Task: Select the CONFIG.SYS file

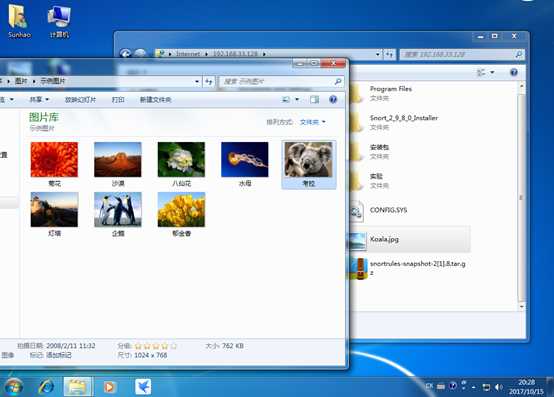Action: (410, 210)
